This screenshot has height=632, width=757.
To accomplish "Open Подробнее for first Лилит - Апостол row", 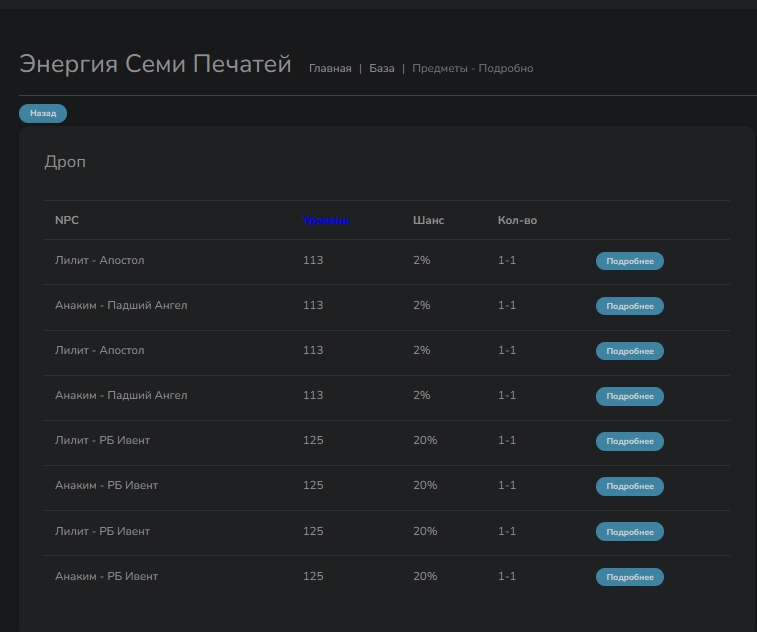I will point(629,261).
